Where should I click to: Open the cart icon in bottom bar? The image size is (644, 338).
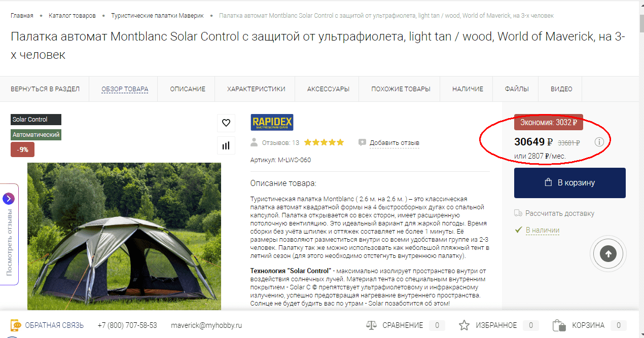click(559, 325)
